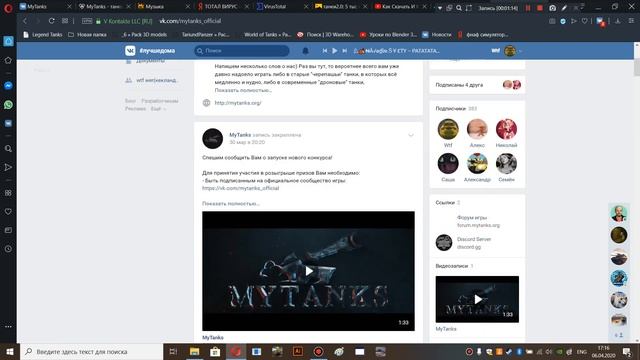Click the VK search field
This screenshot has height=360, width=640.
click(242, 51)
